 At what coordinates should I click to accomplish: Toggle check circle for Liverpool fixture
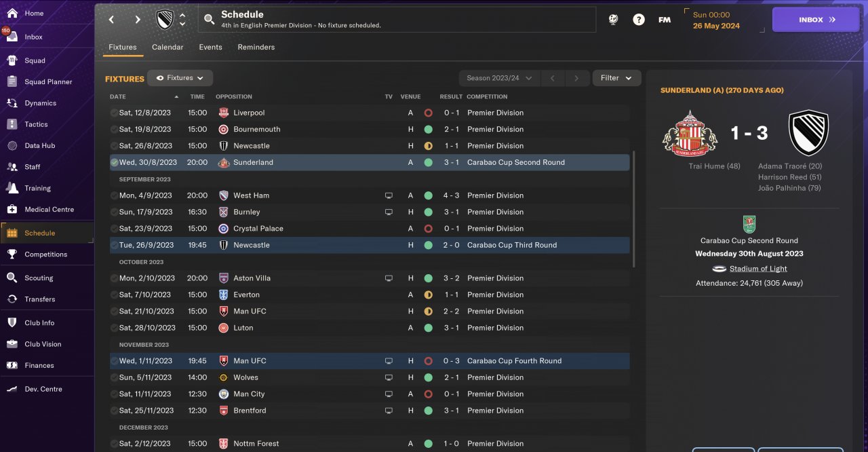(x=114, y=113)
